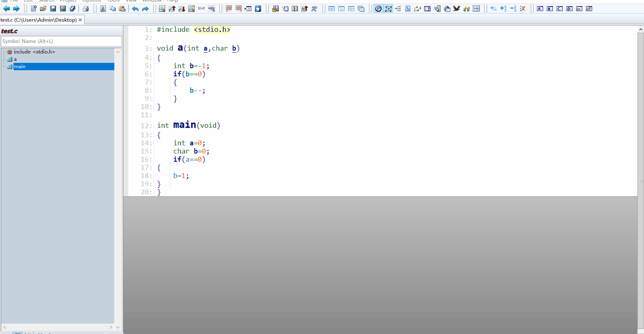This screenshot has height=334, width=644.
Task: Search backward with up-arrow magnifier
Action: (x=172, y=9)
